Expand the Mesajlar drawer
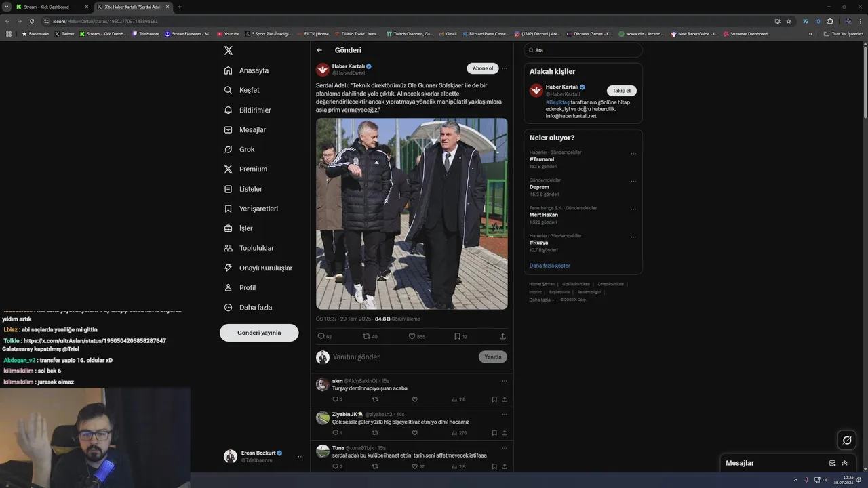 845,463
